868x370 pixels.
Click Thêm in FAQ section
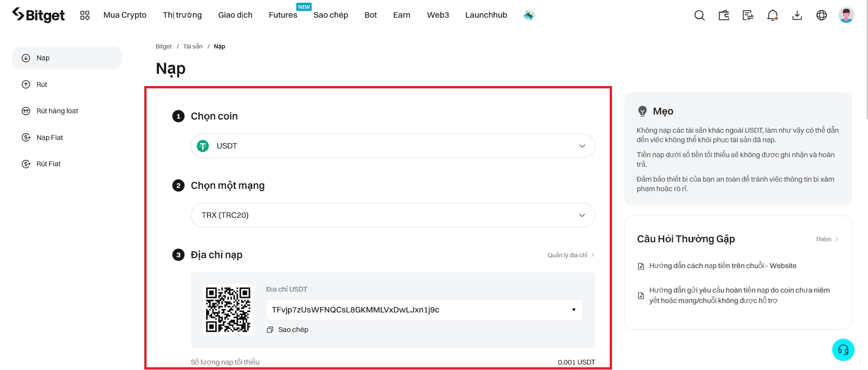click(x=827, y=239)
